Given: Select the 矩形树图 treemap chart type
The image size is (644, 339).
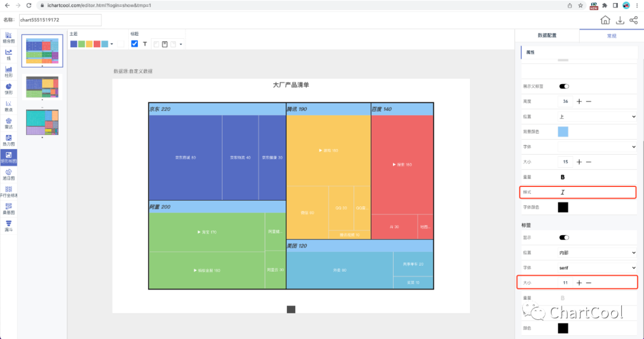Looking at the screenshot, I should (8, 158).
